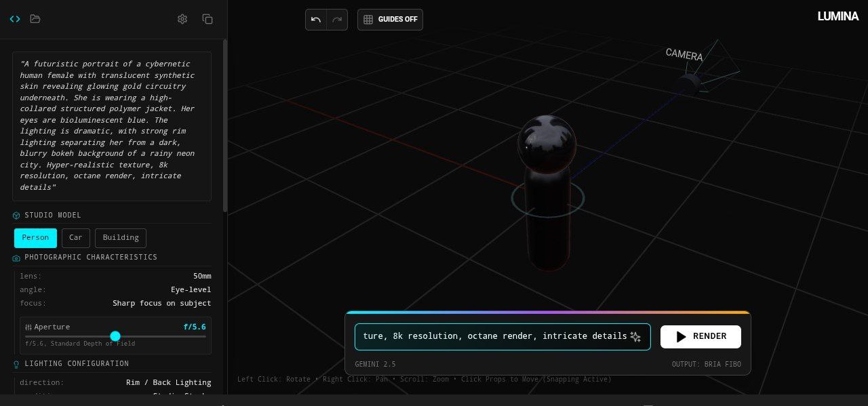Click the focus value Sharp focus on subject
The image size is (868, 406).
coord(161,304)
